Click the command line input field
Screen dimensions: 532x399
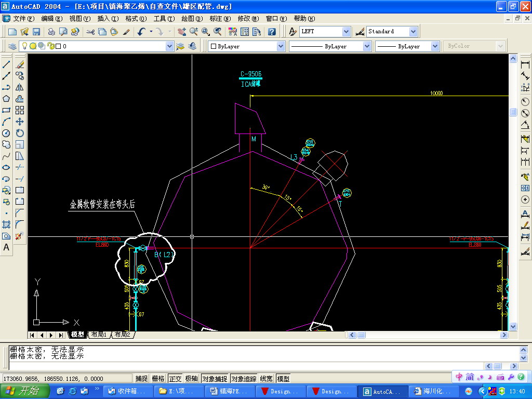(246, 366)
